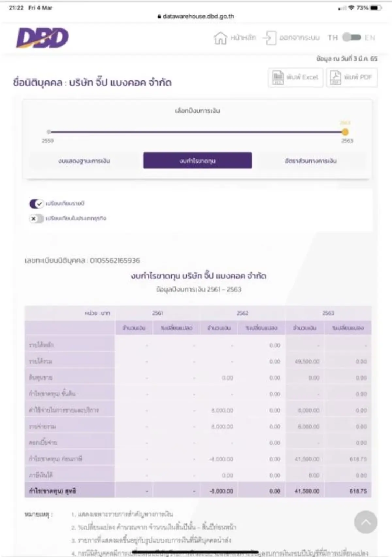Screen dimensions: 392x557
Task: Click the 2563 year slider handle
Action: (x=345, y=132)
